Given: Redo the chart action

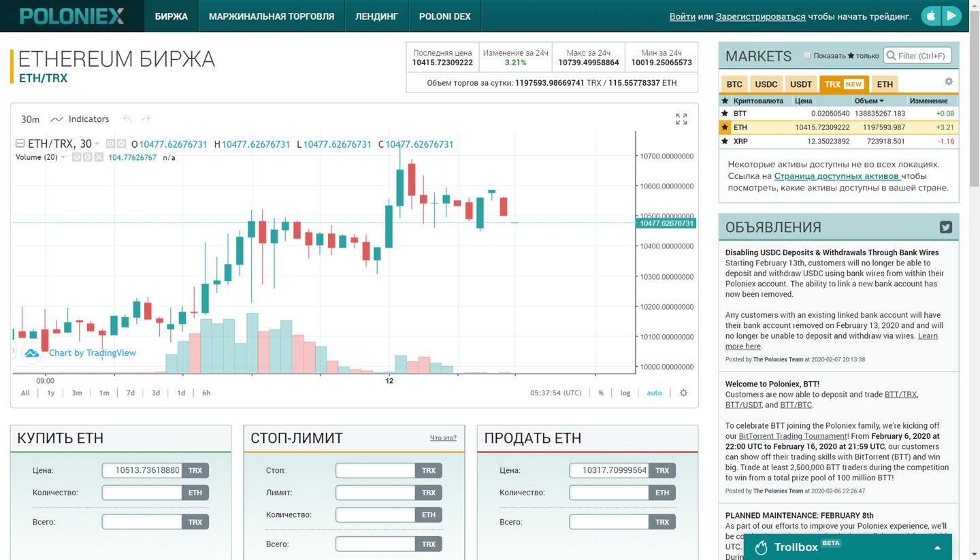Looking at the screenshot, I should point(146,119).
